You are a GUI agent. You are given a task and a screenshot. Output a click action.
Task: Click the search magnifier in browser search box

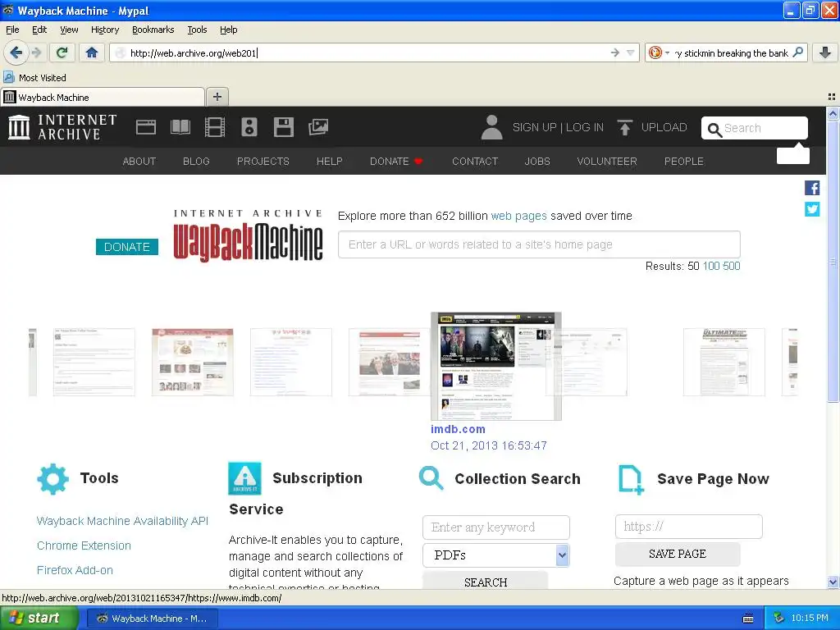pyautogui.click(x=797, y=52)
